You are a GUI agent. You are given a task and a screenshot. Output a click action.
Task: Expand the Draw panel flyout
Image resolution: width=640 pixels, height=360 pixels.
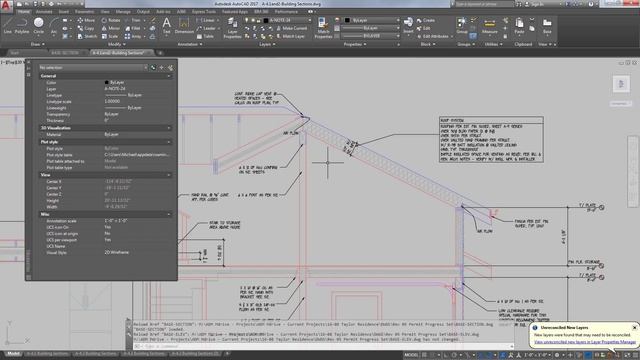pyautogui.click(x=38, y=44)
